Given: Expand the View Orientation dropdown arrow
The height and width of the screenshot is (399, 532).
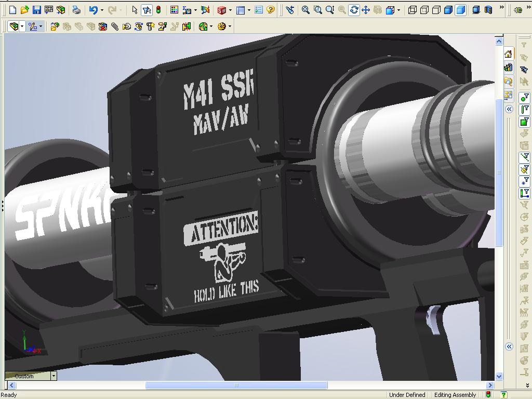Looking at the screenshot, I should click(x=399, y=10).
